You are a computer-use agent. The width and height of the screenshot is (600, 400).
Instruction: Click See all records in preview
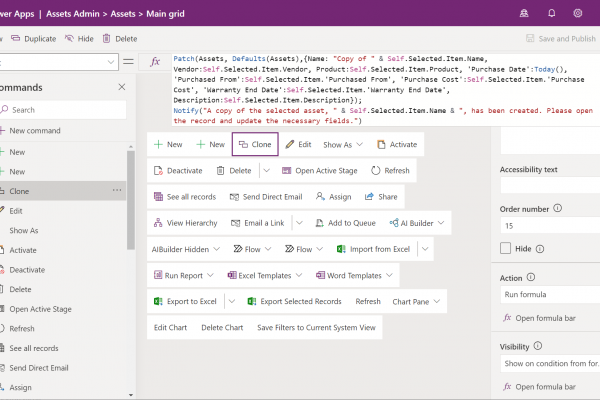coord(185,197)
